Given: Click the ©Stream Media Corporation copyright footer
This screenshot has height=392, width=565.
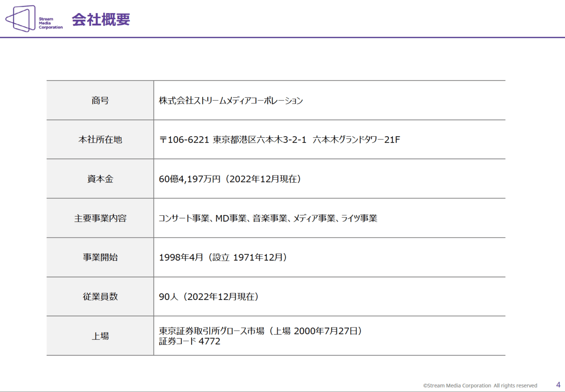Looking at the screenshot, I should [x=480, y=385].
